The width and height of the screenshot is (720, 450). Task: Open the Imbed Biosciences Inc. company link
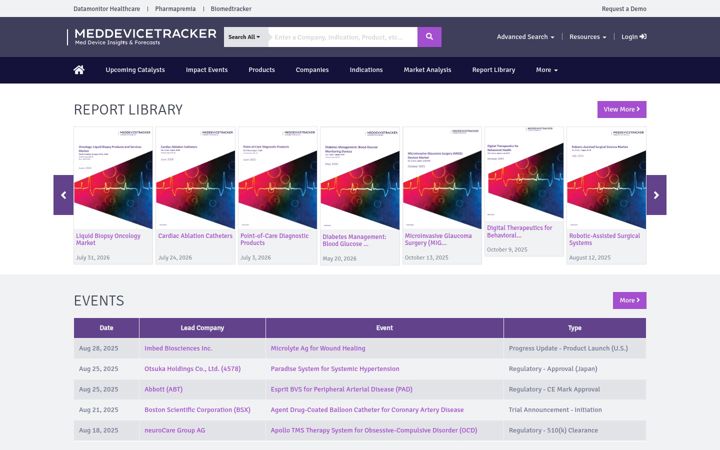coord(178,349)
